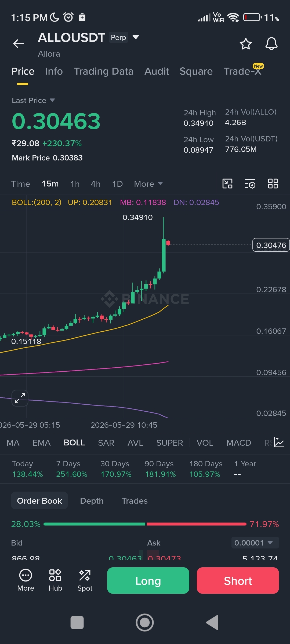Open the four-square grid chart icon
290x644 pixels.
click(x=273, y=184)
